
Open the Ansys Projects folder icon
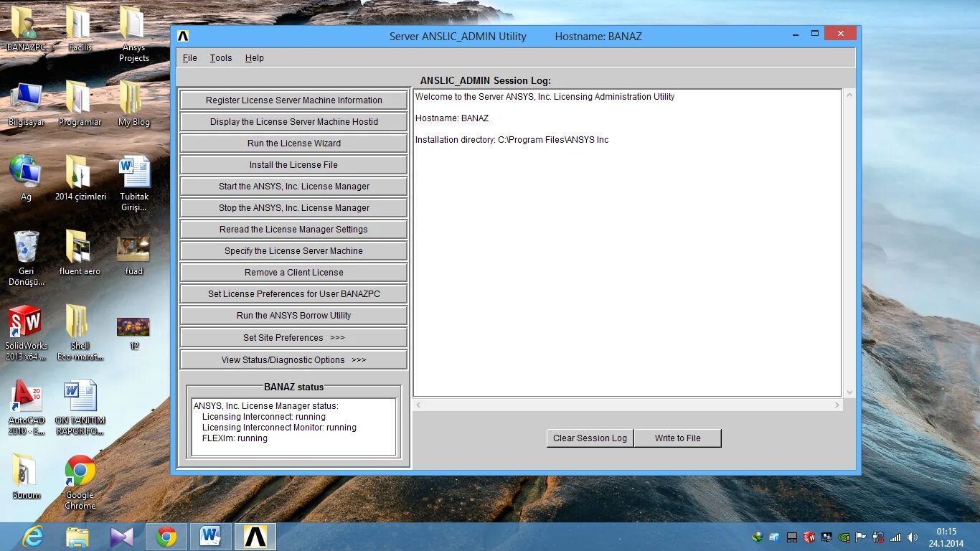tap(133, 34)
